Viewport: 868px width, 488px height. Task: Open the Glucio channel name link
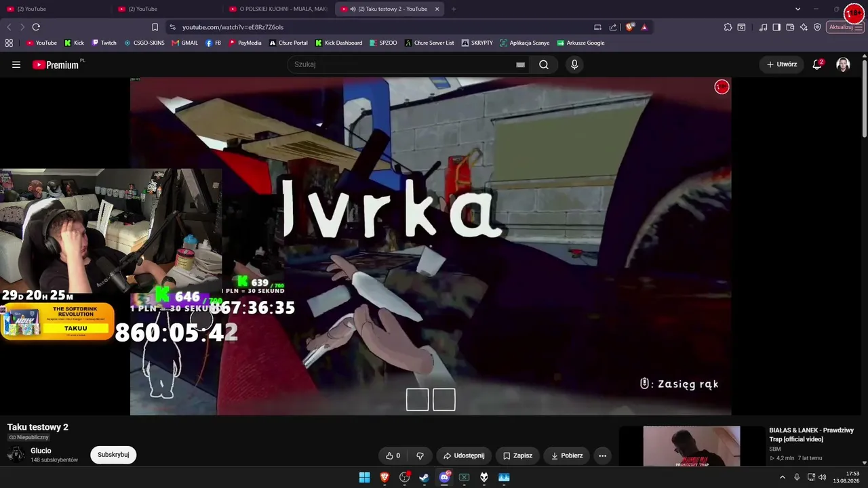coord(41,451)
